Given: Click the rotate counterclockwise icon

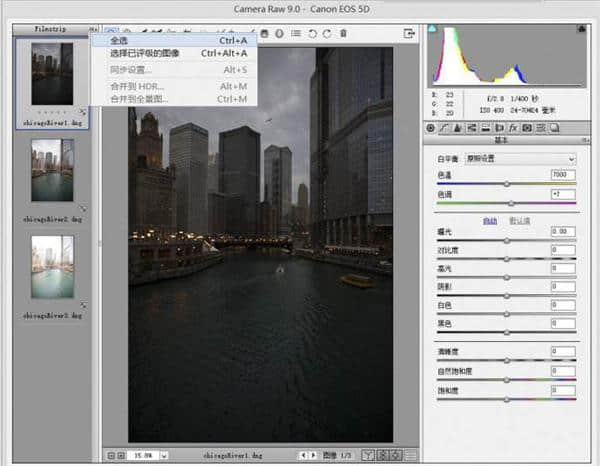Looking at the screenshot, I should [x=312, y=33].
